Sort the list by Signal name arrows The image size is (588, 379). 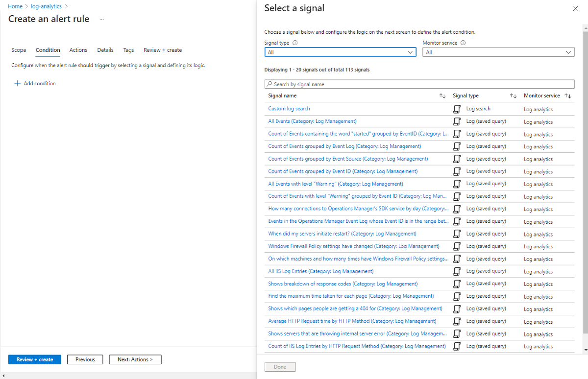coord(442,96)
